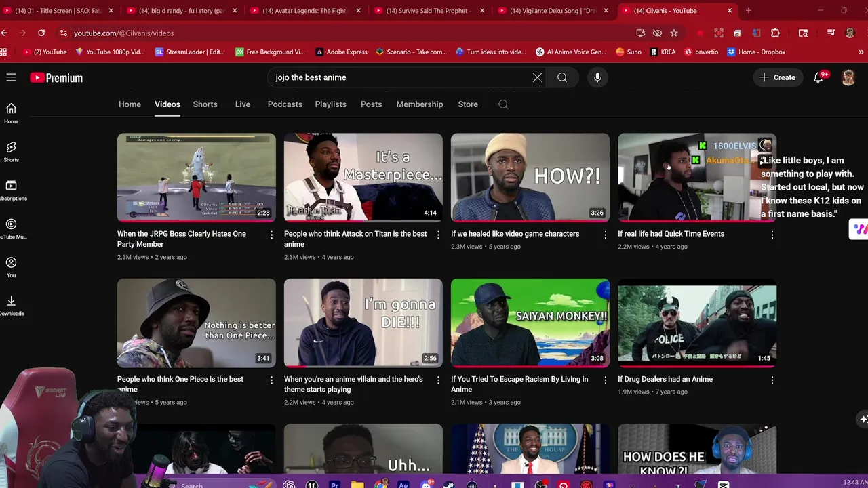
Task: Click the tracking protection eye icon
Action: [657, 33]
